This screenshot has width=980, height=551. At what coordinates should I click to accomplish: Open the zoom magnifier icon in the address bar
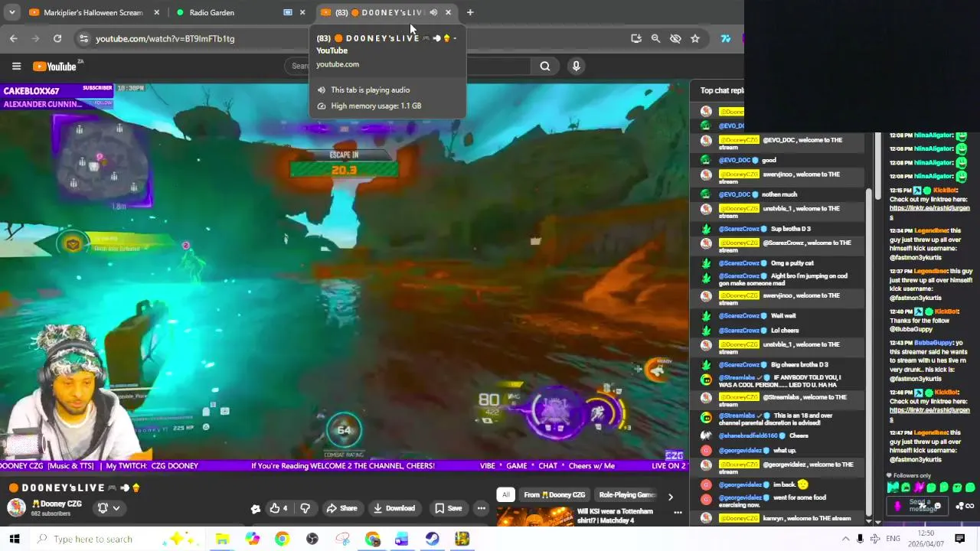[655, 38]
